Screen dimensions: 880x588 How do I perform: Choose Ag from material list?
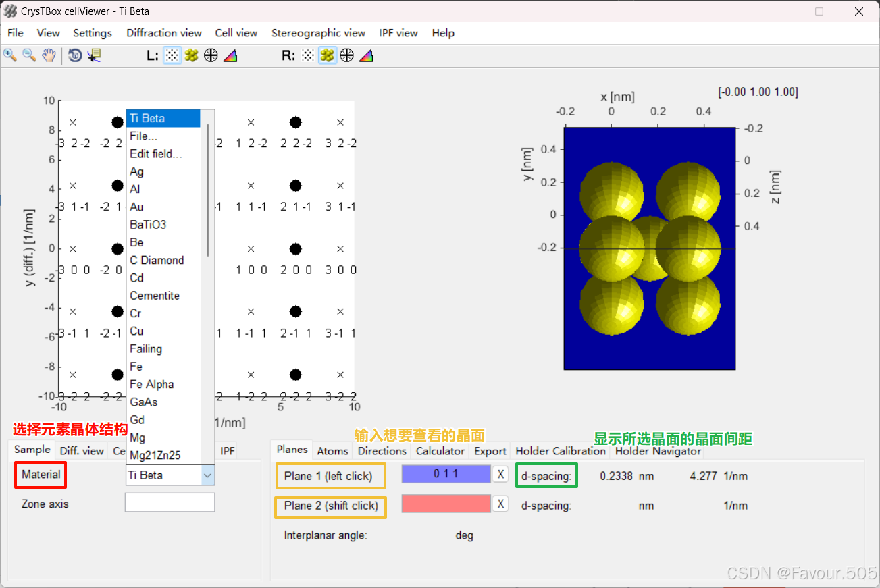click(164, 171)
